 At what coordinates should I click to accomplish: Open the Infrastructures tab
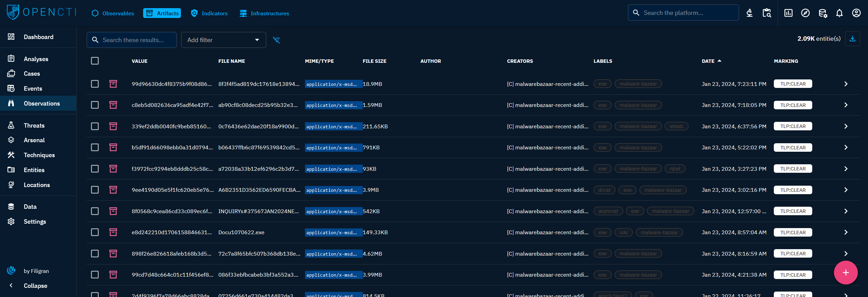click(x=264, y=13)
